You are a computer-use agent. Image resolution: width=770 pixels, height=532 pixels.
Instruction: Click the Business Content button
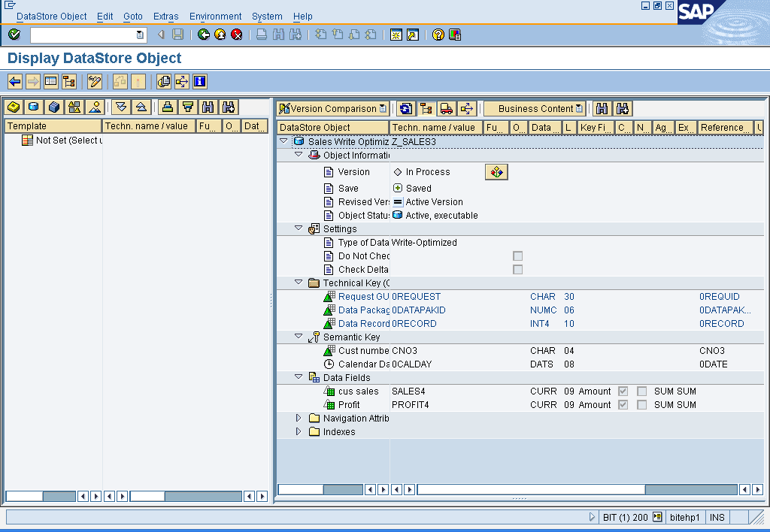pos(535,108)
